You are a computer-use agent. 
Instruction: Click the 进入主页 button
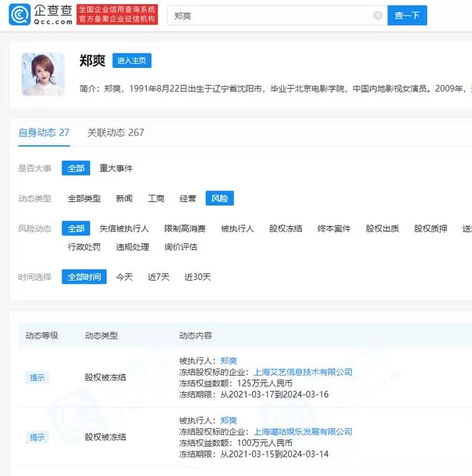pos(132,60)
